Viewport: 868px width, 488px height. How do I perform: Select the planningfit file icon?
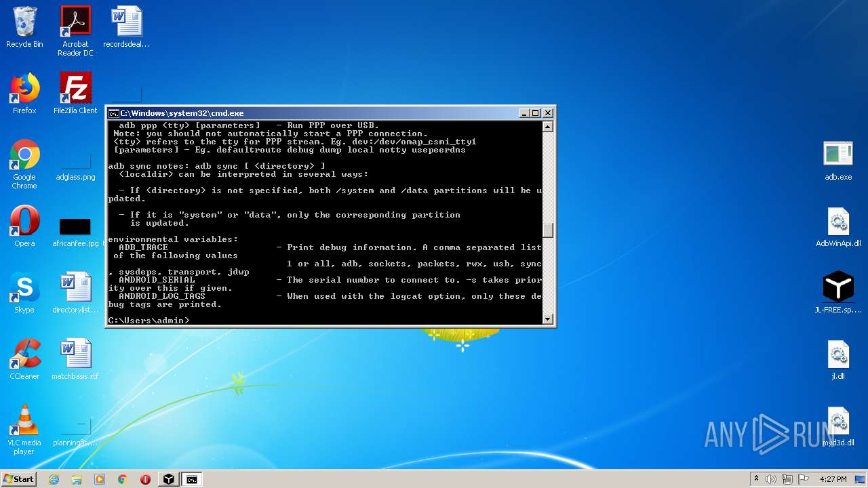pyautogui.click(x=75, y=432)
